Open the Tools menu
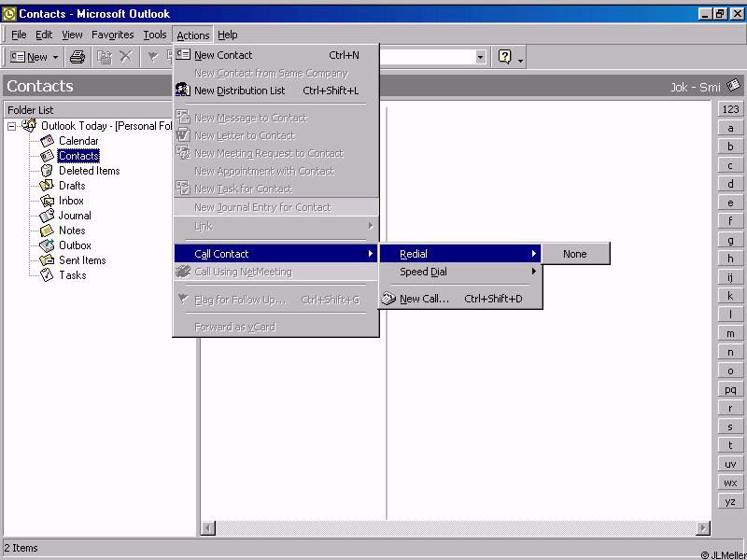 (155, 35)
